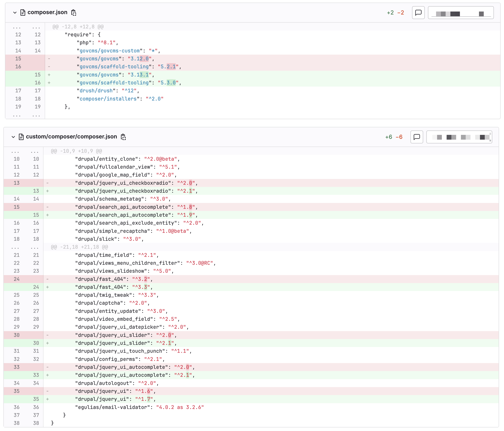Click the drush/drush package link
This screenshot has height=431, width=504.
[96, 91]
